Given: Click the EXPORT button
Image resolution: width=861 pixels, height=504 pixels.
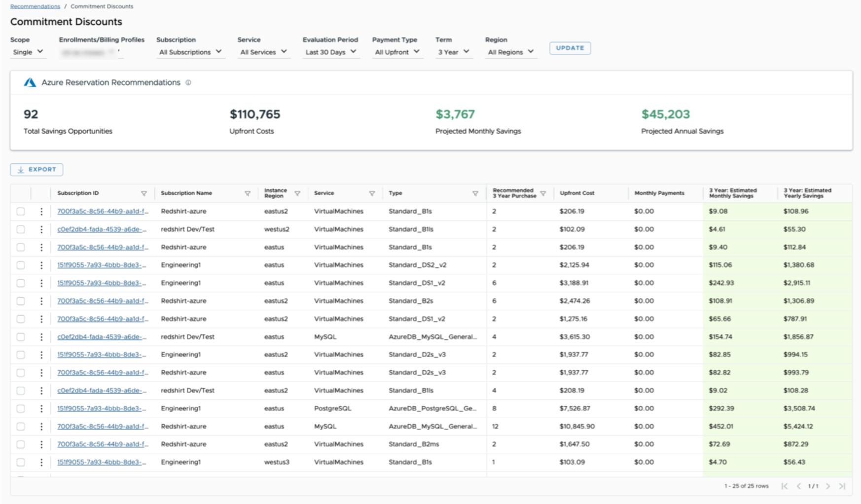Looking at the screenshot, I should click(x=36, y=169).
